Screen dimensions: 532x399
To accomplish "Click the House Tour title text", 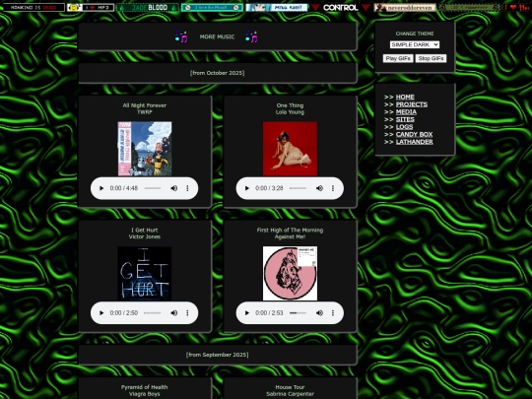I will click(290, 387).
